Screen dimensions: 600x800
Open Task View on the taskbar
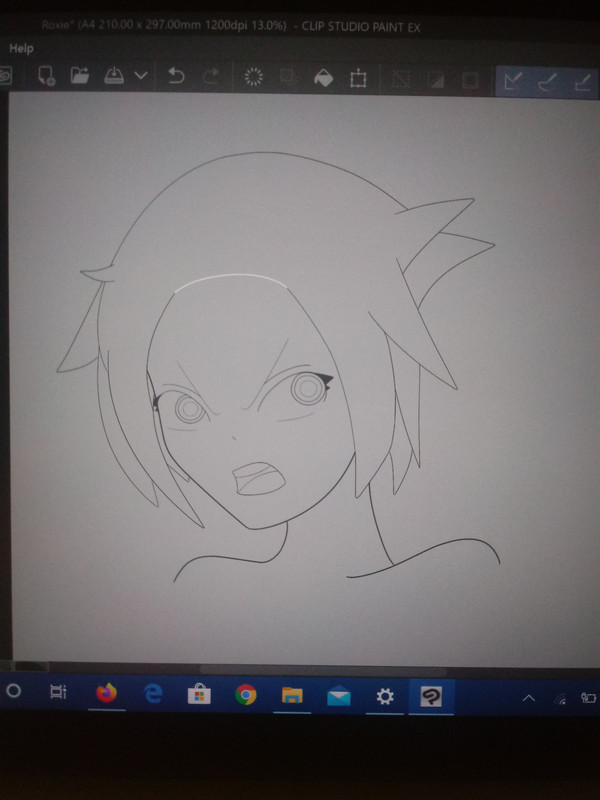58,692
